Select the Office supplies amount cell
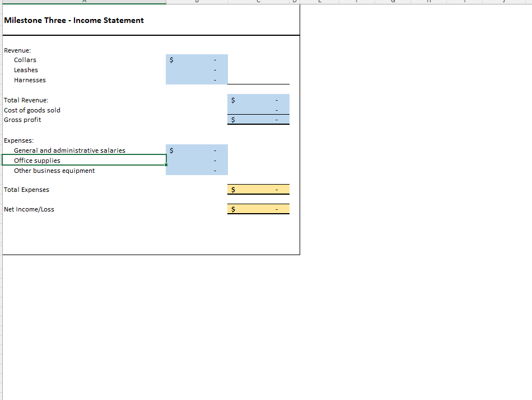Screen dimensions: 532x400 197,160
